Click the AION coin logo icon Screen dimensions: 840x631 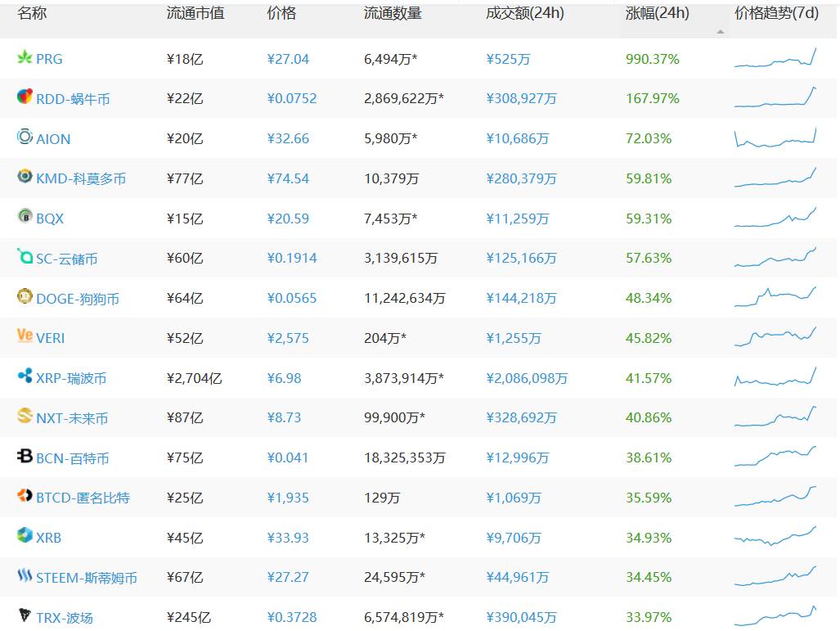(x=25, y=137)
